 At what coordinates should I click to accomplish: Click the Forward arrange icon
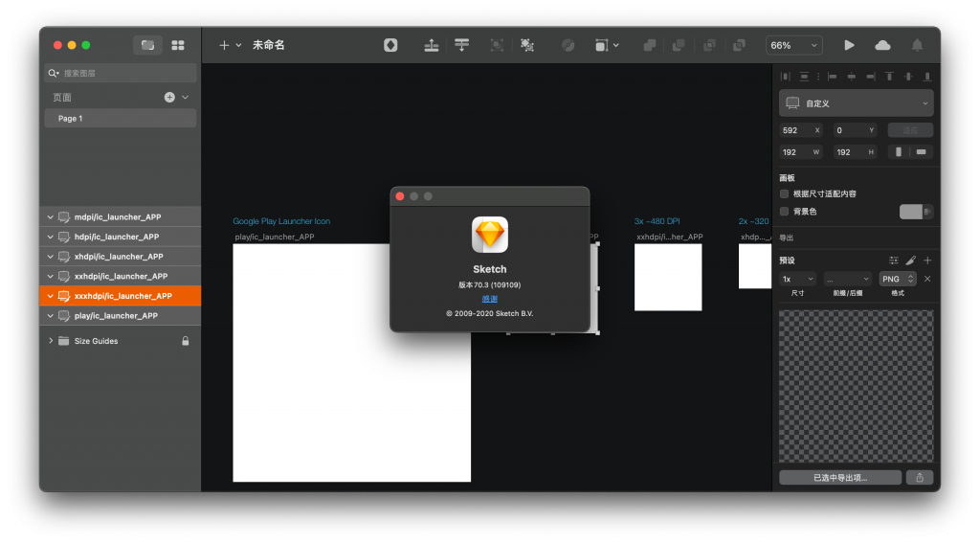pyautogui.click(x=432, y=45)
